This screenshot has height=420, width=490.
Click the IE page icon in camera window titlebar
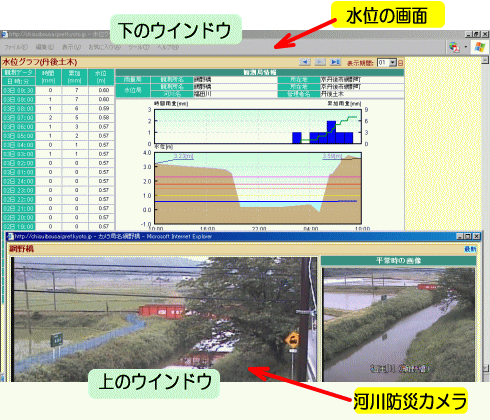point(10,236)
